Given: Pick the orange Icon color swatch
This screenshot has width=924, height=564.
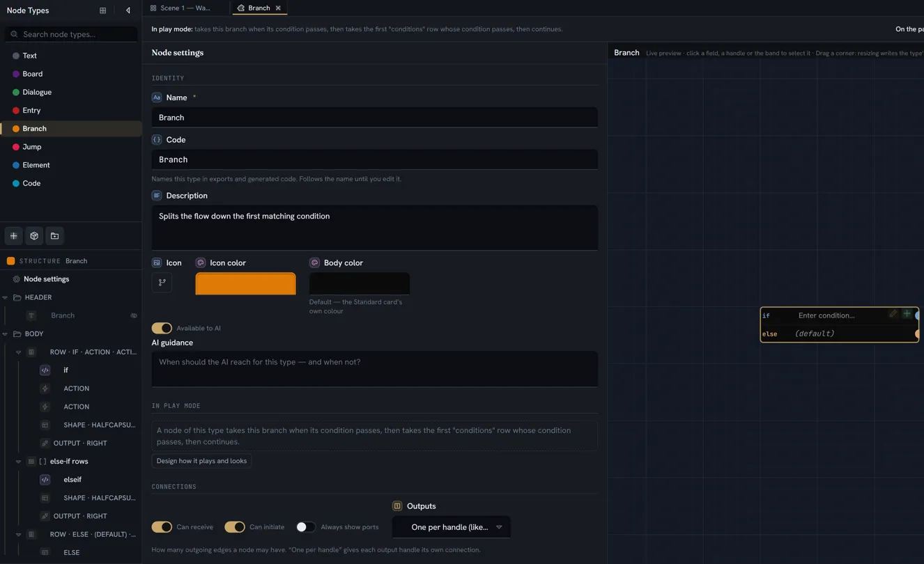Looking at the screenshot, I should [x=245, y=283].
